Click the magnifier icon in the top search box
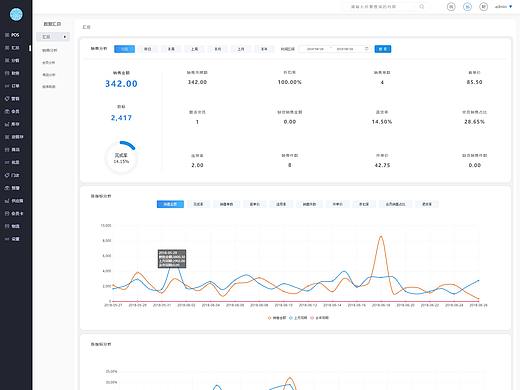The height and width of the screenshot is (390, 520). pos(422,6)
